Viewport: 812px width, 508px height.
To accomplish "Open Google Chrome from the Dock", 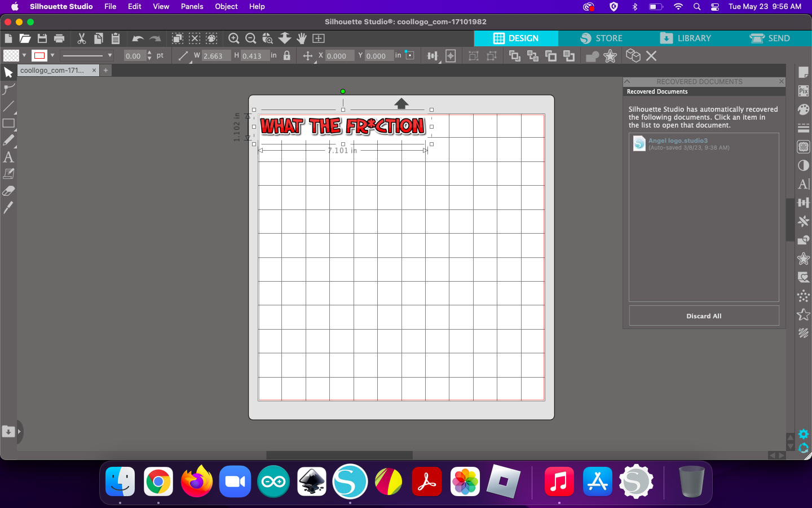I will 158,482.
